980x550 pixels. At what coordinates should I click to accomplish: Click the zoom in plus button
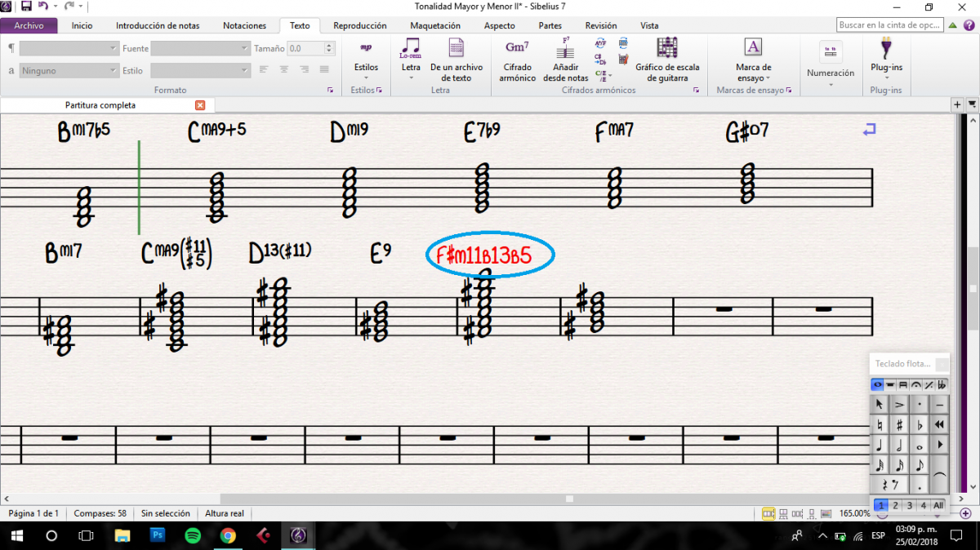point(965,513)
